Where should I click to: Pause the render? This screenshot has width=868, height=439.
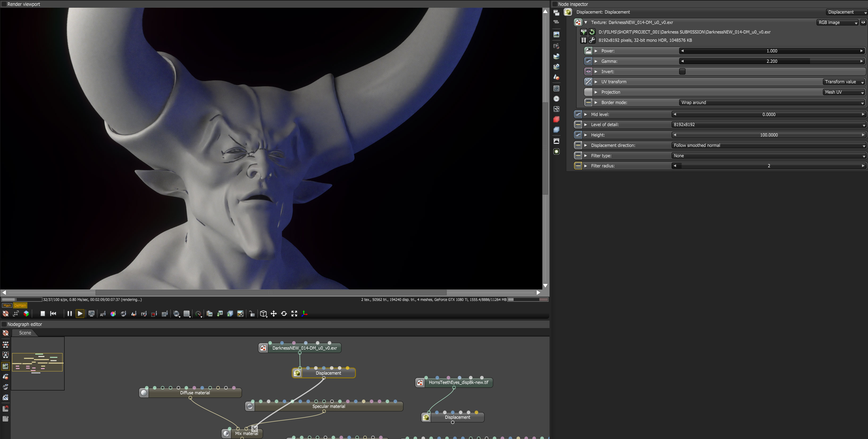coord(69,314)
